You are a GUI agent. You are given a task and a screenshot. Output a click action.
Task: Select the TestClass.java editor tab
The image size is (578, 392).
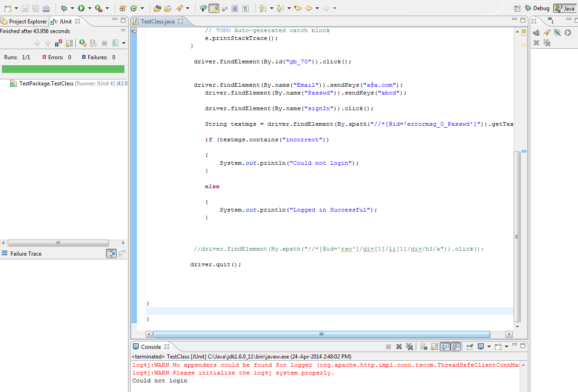click(x=158, y=21)
